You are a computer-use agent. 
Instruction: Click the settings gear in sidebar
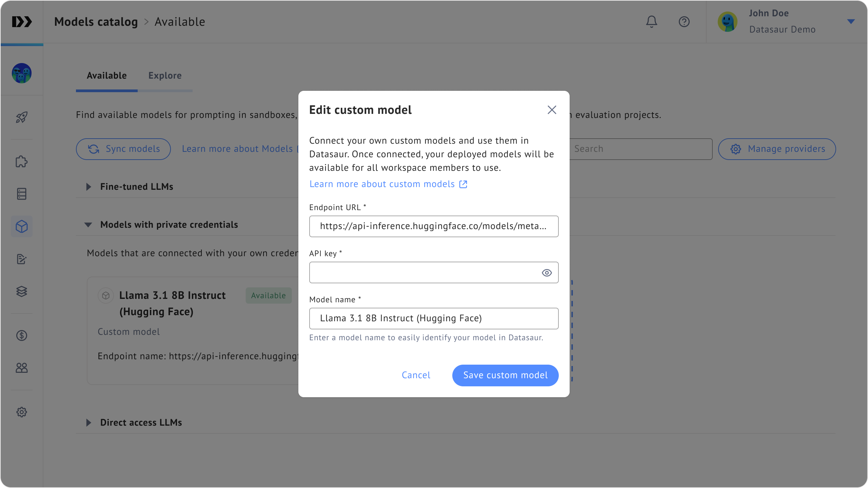[22, 412]
